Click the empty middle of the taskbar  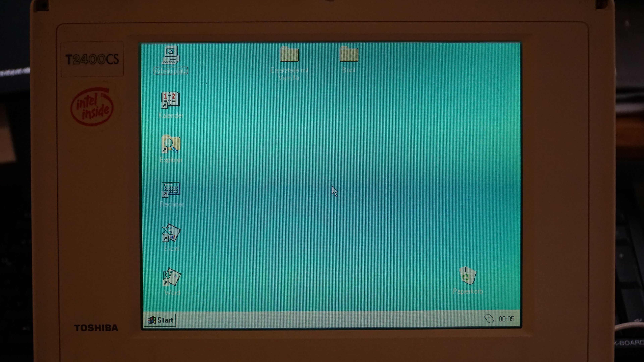click(325, 320)
